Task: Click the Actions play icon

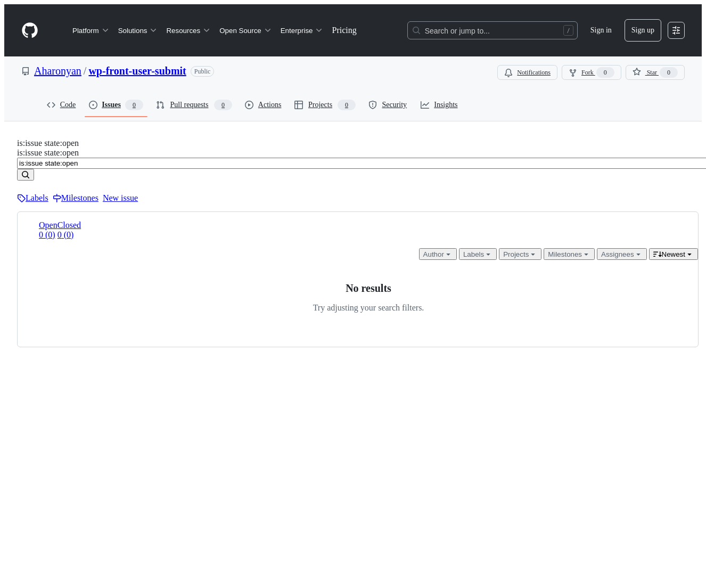Action: click(x=249, y=105)
